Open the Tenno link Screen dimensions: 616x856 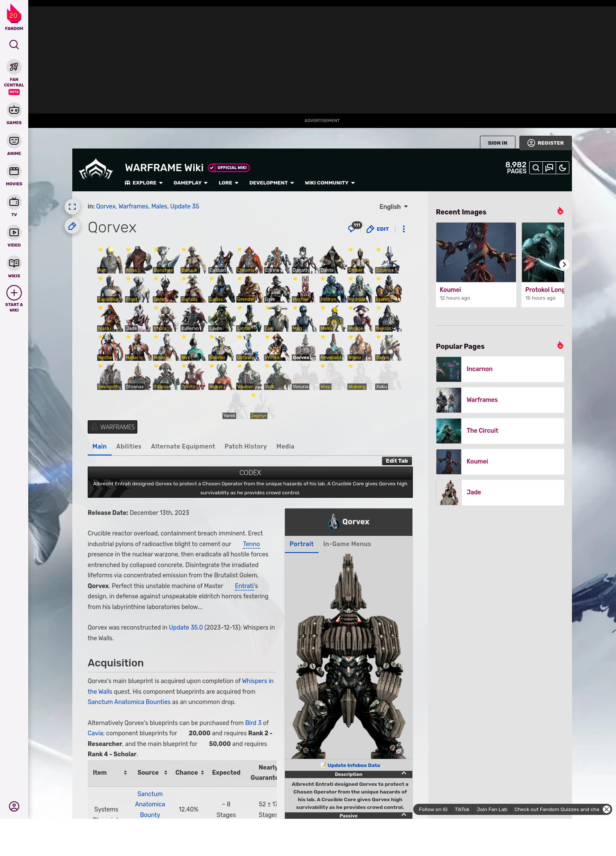[251, 544]
